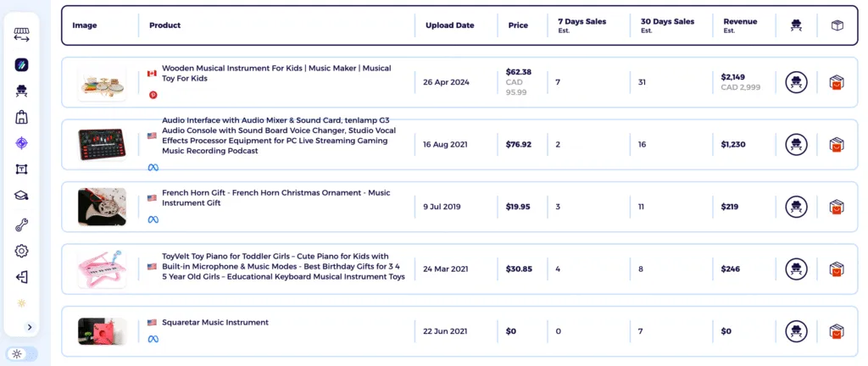Open the spy hat sidebar icon
Screen dimensions: 868x366
click(x=21, y=90)
